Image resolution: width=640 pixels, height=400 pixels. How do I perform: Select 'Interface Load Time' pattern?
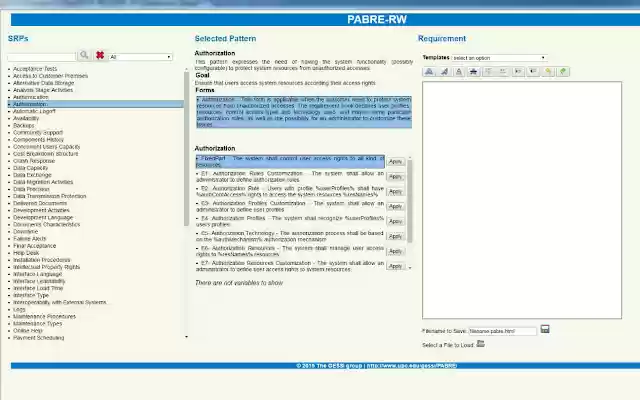pos(38,288)
